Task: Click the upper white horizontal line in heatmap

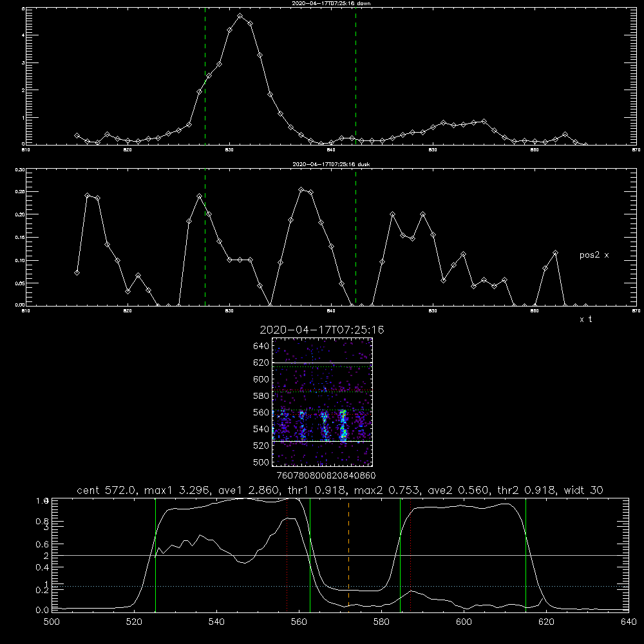Action: coord(323,363)
